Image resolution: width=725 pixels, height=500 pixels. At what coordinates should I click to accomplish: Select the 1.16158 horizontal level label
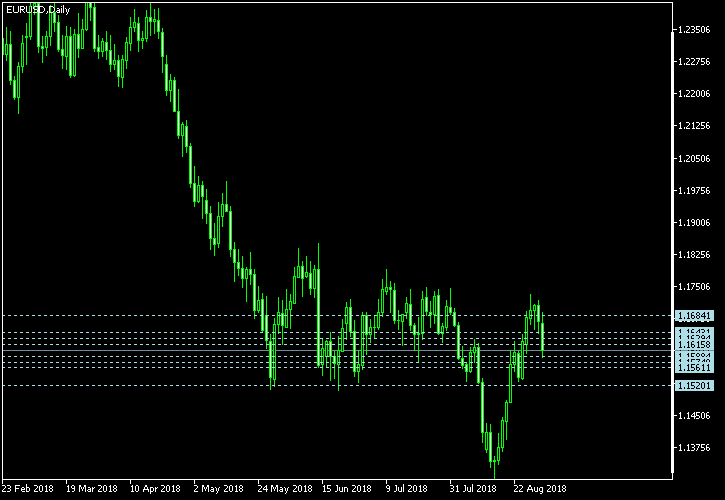point(694,345)
